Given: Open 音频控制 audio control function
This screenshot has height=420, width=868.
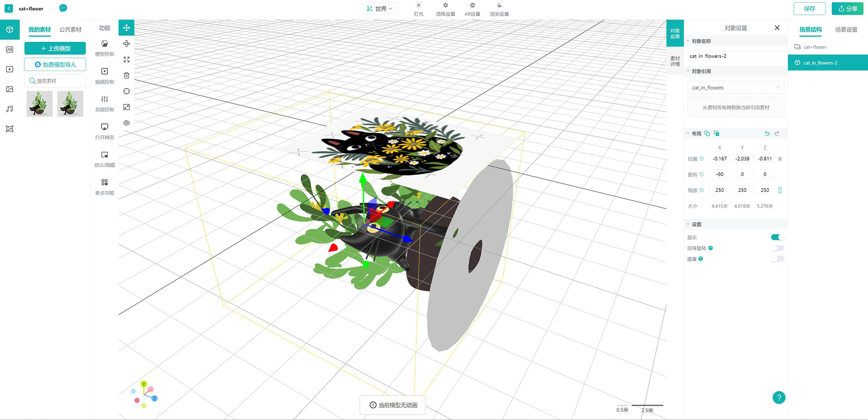Looking at the screenshot, I should pyautogui.click(x=104, y=103).
